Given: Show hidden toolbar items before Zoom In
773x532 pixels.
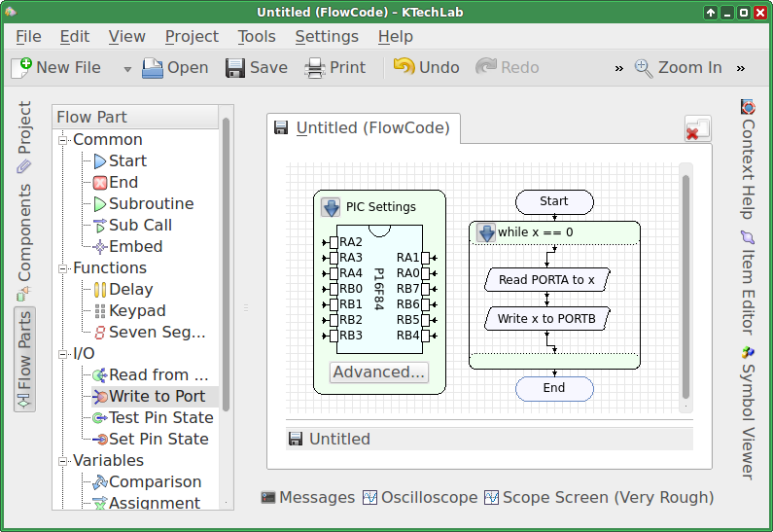Looking at the screenshot, I should click(x=618, y=68).
